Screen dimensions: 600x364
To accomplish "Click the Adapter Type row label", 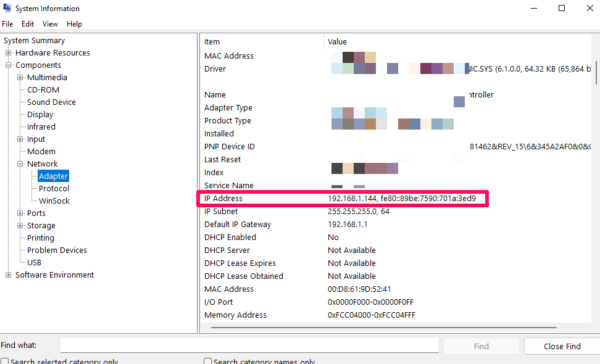I will click(228, 108).
